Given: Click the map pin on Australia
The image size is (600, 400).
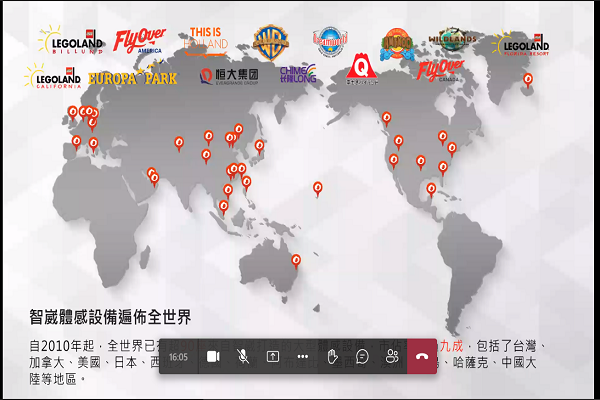Looking at the screenshot, I should (x=296, y=261).
